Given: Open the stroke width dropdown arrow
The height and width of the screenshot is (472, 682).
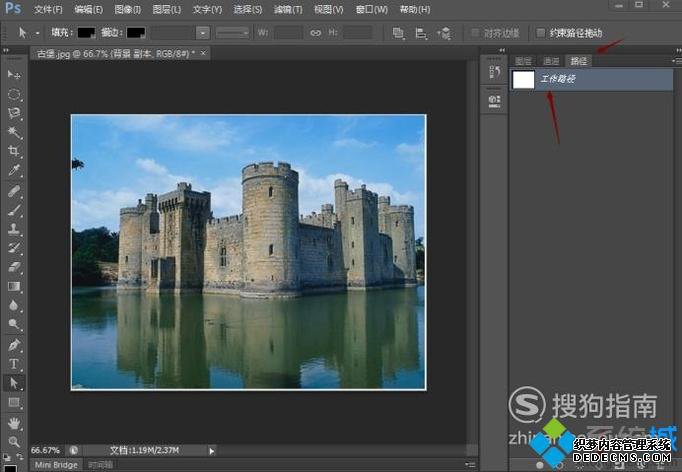Looking at the screenshot, I should 203,33.
